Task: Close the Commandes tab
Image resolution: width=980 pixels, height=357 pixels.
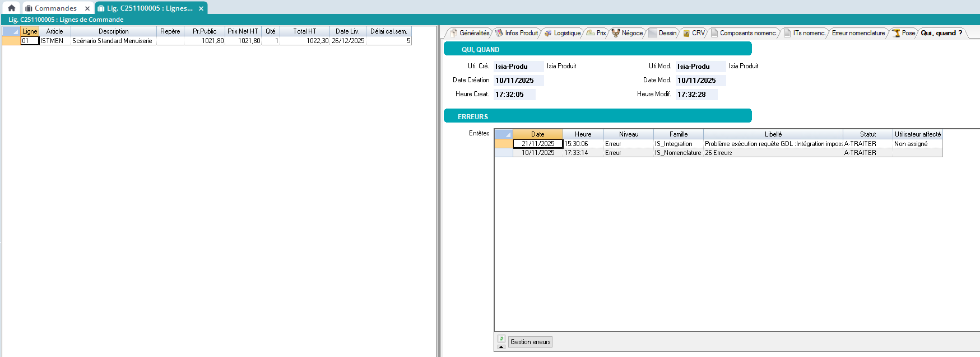Action: click(x=87, y=8)
